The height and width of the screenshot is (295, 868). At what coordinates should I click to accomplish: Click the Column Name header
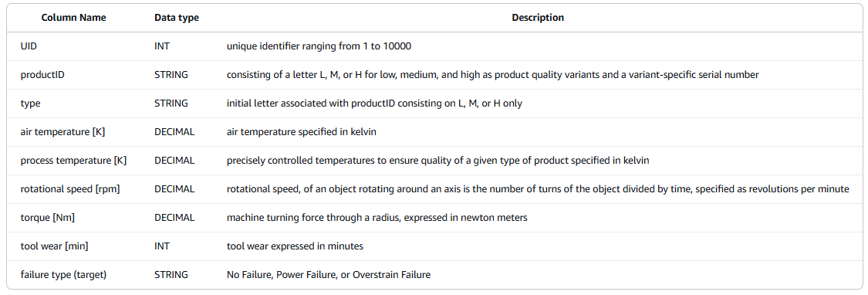(73, 18)
